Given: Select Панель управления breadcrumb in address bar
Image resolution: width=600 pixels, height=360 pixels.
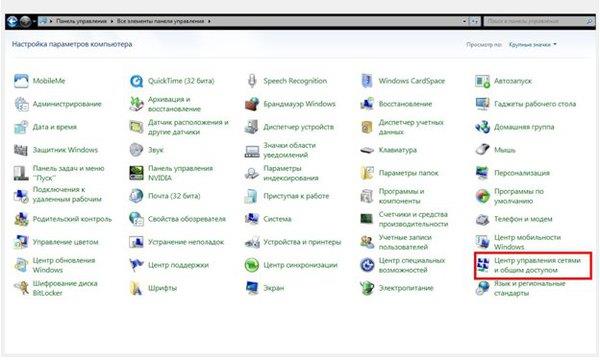Looking at the screenshot, I should [82, 21].
